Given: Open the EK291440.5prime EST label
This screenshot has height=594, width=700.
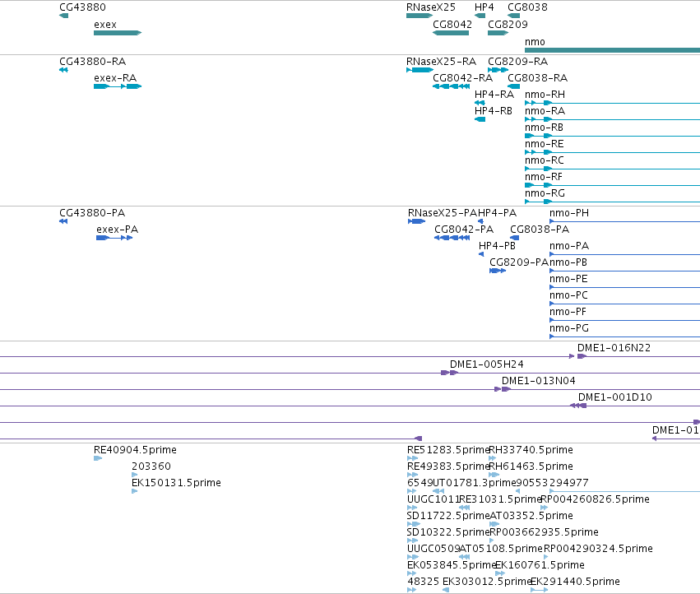Looking at the screenshot, I should [575, 582].
